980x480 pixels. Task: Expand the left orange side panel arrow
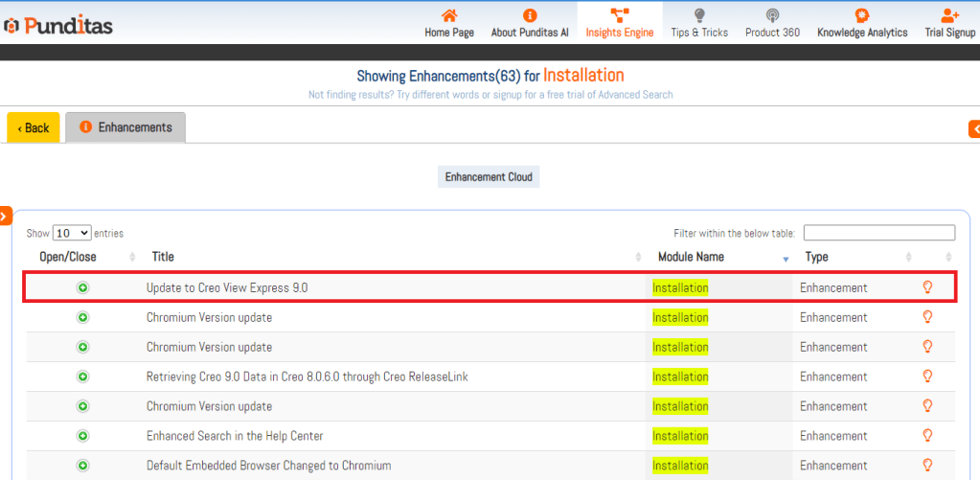[5, 217]
